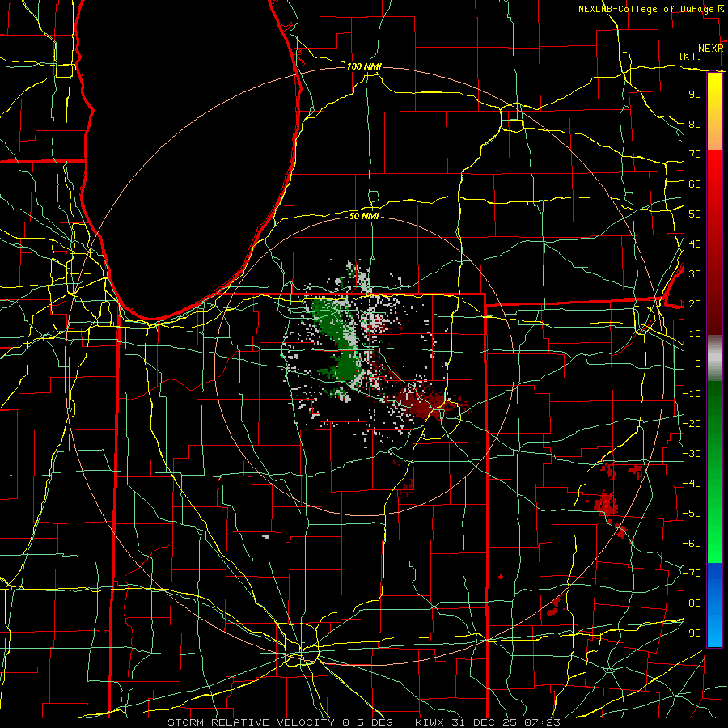Click the 0 value on velocity scale
728x728 pixels.
(697, 363)
